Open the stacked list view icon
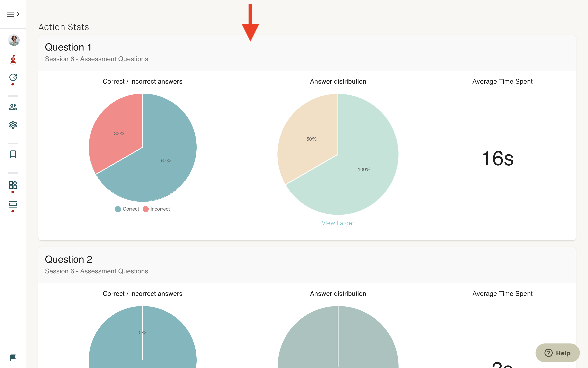The image size is (588, 368). tap(13, 204)
